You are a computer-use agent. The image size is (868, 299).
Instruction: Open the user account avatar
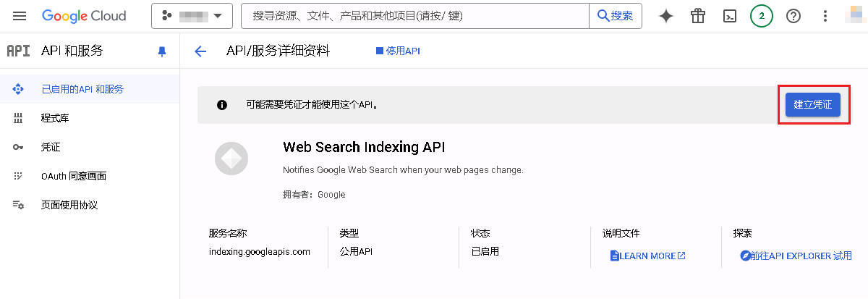point(856,16)
